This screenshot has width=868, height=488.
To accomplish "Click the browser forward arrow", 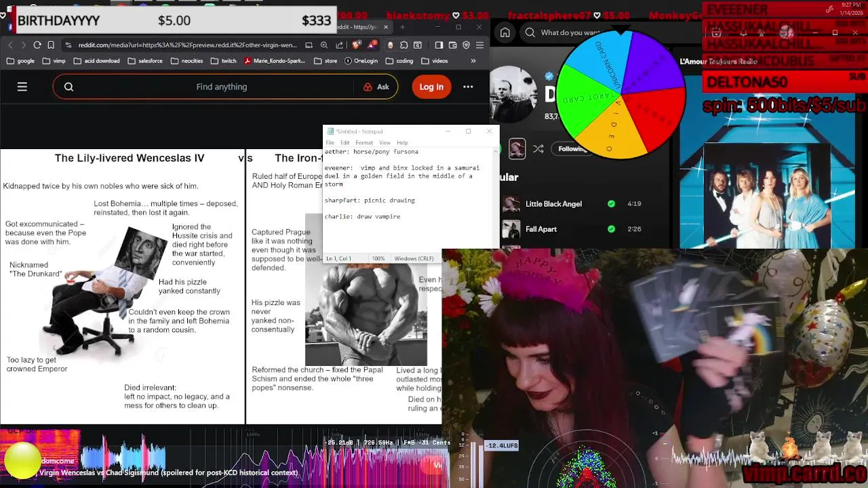I will [24, 45].
